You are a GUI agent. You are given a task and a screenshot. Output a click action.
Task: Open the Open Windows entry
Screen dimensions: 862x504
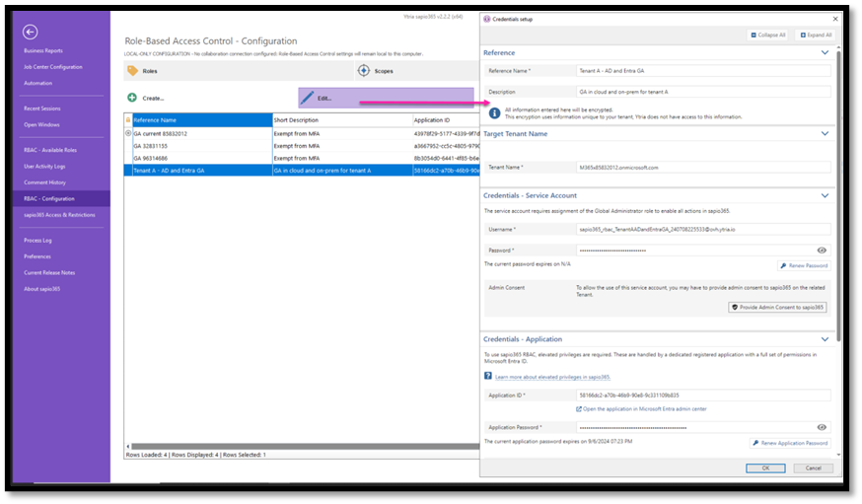point(41,124)
